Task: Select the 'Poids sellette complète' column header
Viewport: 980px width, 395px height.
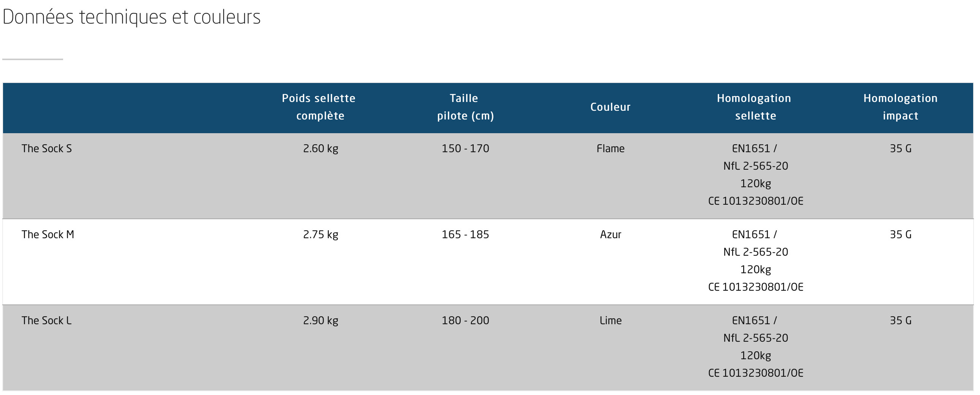Action: coord(320,107)
